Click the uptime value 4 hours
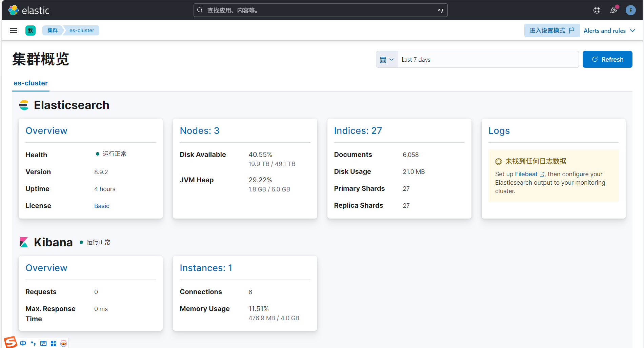The image size is (644, 348). 105,189
